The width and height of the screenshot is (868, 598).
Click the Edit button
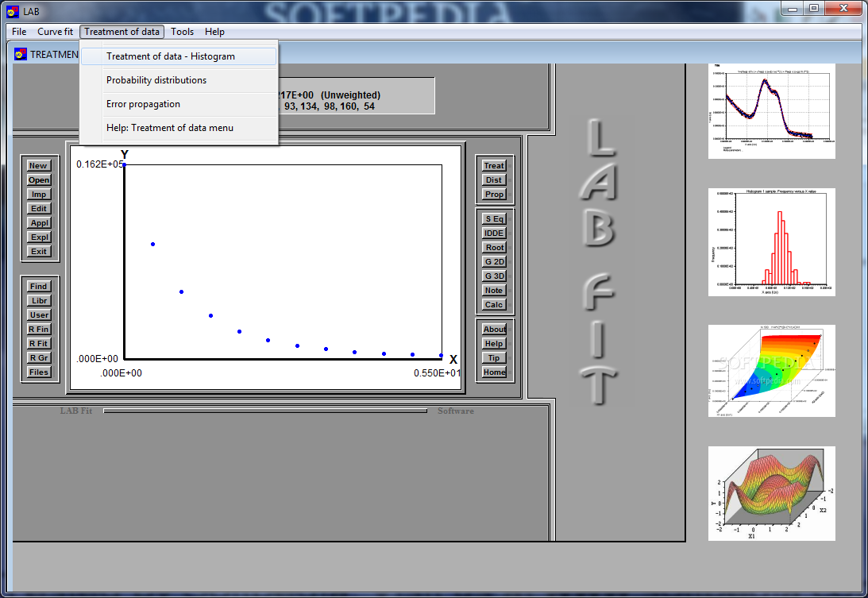(x=39, y=209)
